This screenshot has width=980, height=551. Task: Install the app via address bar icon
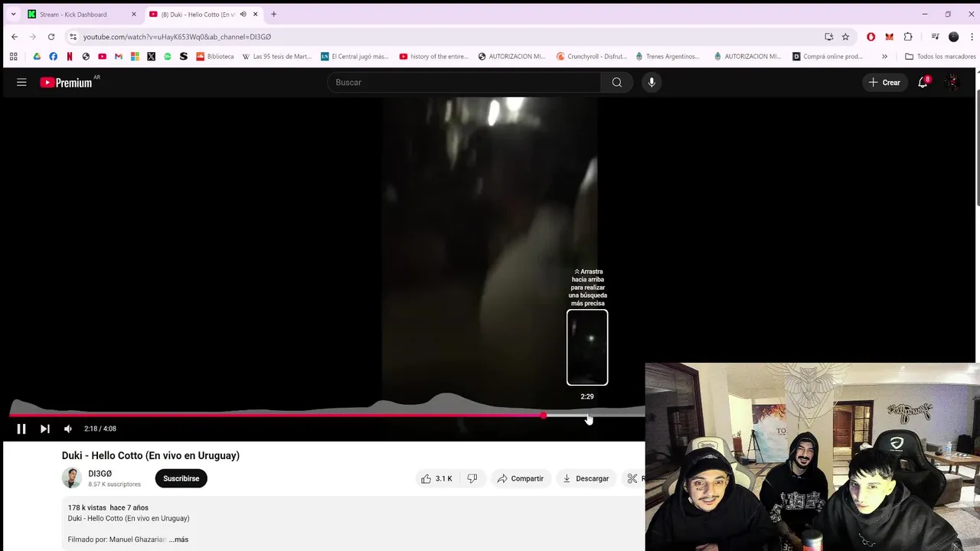coord(828,37)
